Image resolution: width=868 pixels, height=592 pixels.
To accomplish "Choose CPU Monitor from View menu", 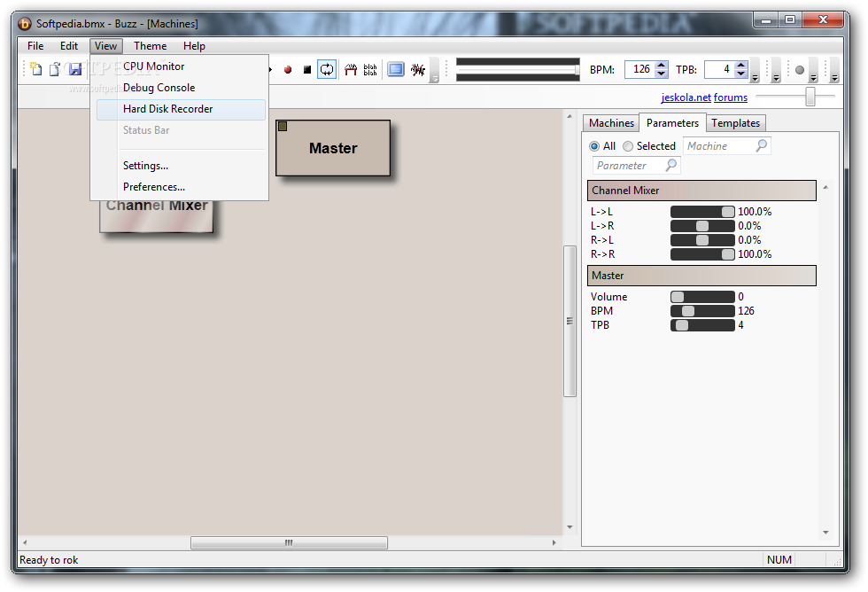I will pyautogui.click(x=181, y=66).
